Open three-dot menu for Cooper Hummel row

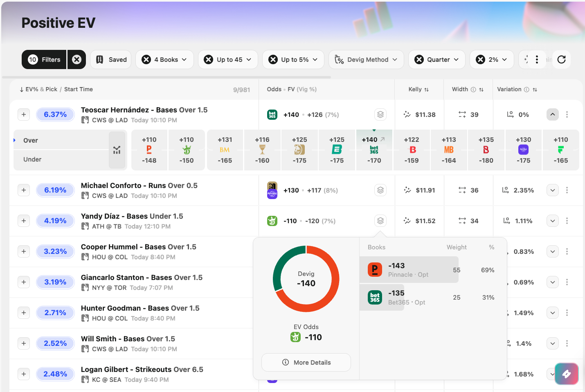(567, 251)
